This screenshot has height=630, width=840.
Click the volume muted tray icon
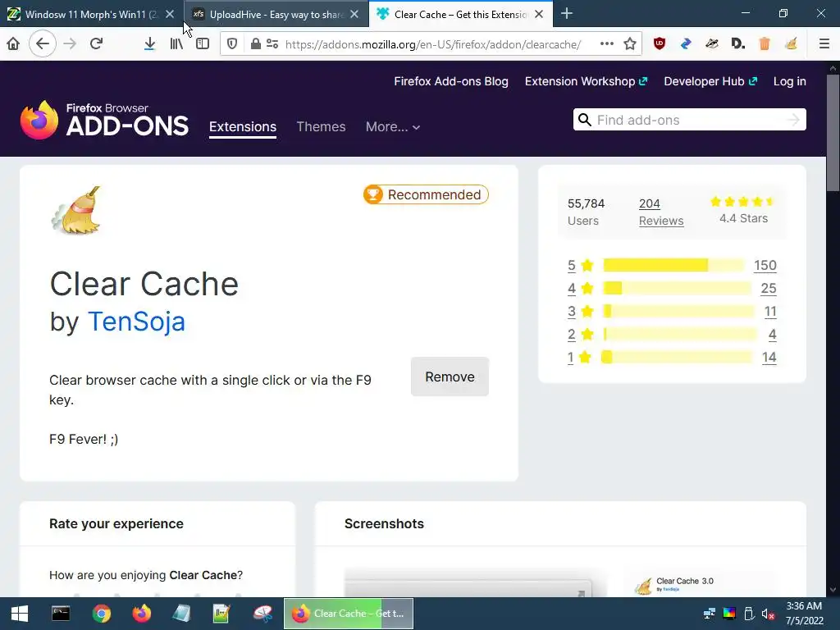[x=768, y=614]
